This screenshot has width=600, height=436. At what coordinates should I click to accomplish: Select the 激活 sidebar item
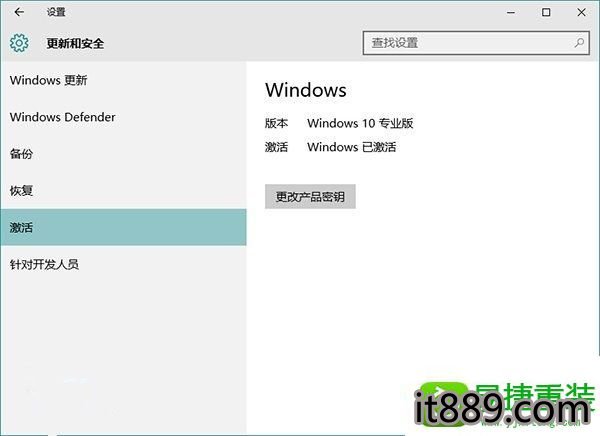click(123, 227)
